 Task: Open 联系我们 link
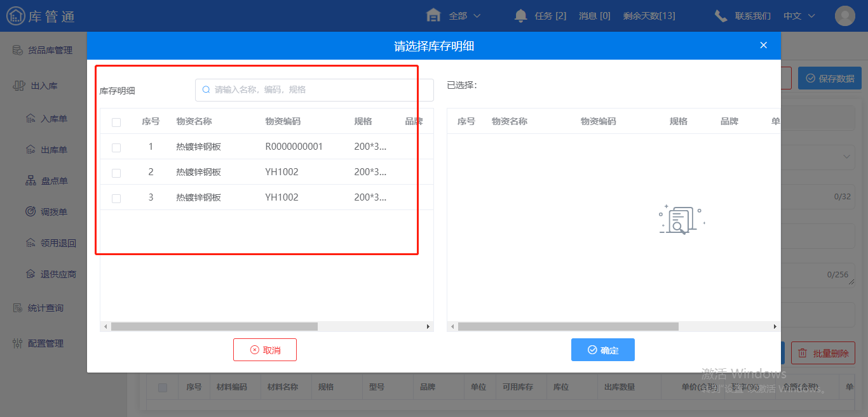[753, 16]
